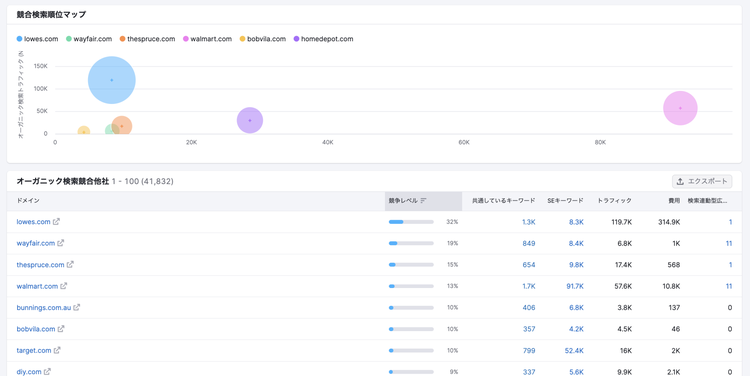Screen dimensions: 750x376
Task: Open the lowes.com domain link
Action: click(x=33, y=222)
